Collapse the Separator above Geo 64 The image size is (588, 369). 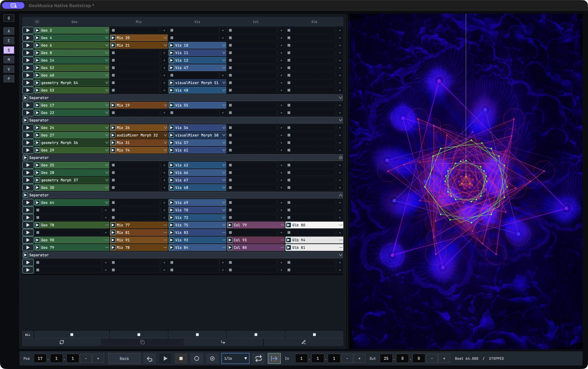click(x=341, y=195)
